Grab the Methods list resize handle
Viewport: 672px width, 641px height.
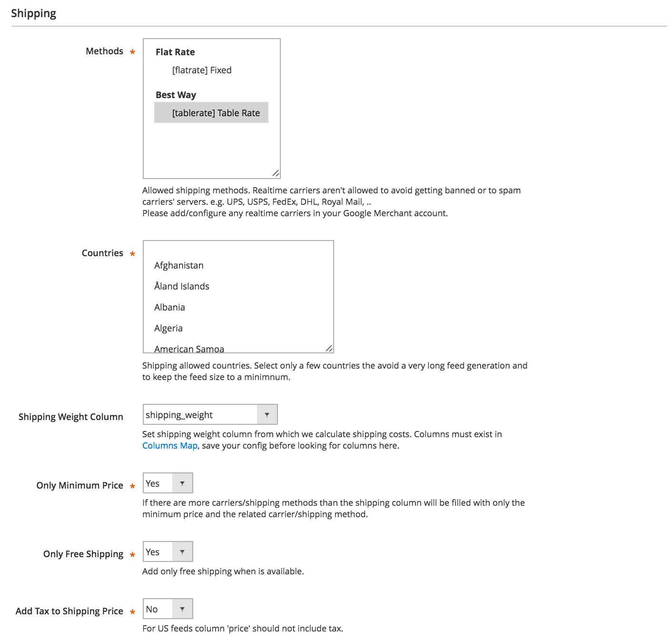276,173
